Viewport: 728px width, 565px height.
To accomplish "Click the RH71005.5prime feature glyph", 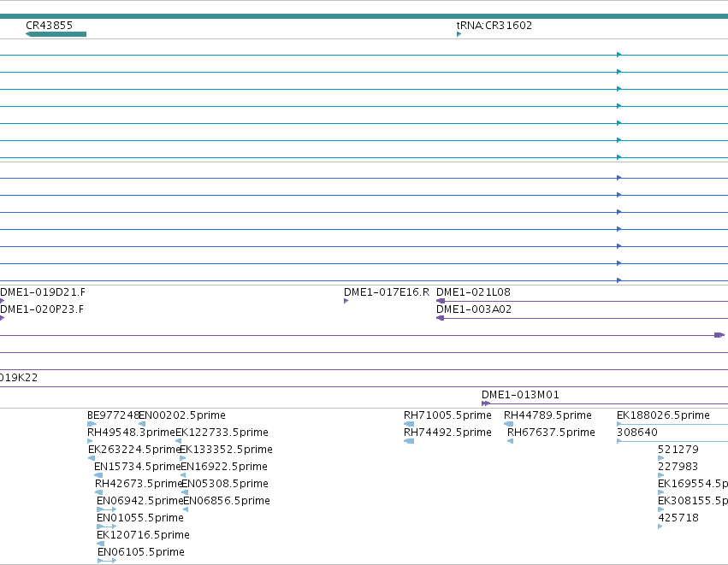I will (409, 424).
